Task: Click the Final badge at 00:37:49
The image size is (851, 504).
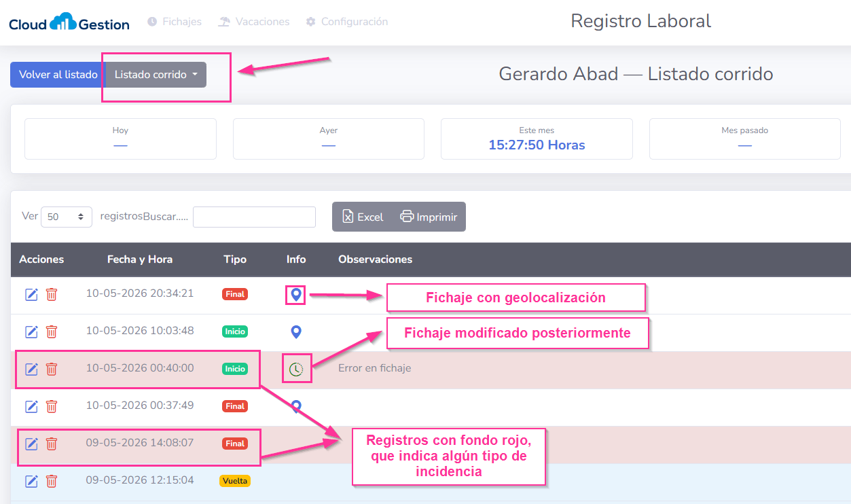Action: point(235,406)
